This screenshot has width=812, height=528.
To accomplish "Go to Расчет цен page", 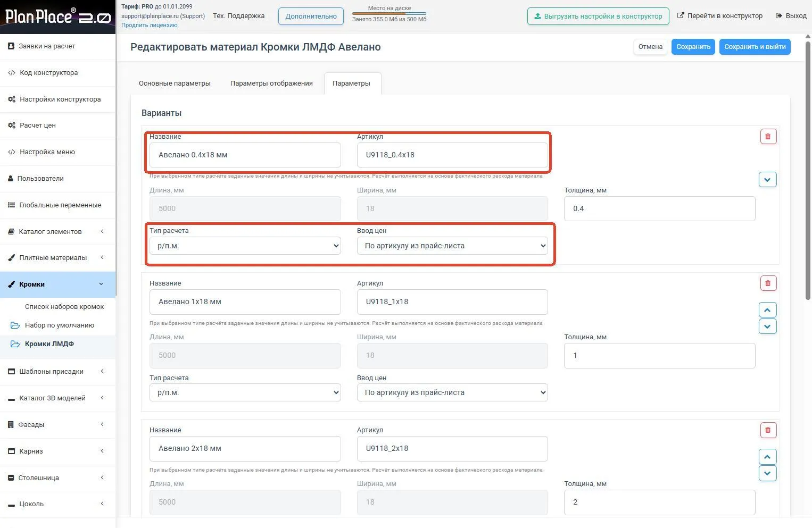I will tap(57, 125).
